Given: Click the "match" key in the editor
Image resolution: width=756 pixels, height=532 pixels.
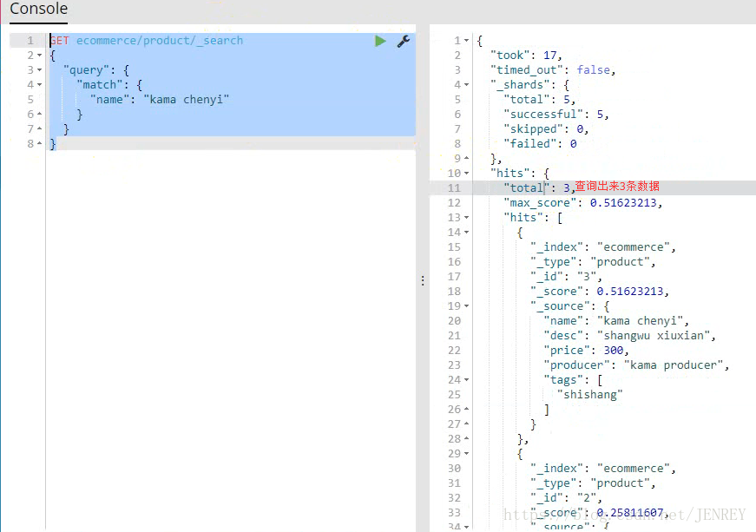Looking at the screenshot, I should tap(100, 85).
